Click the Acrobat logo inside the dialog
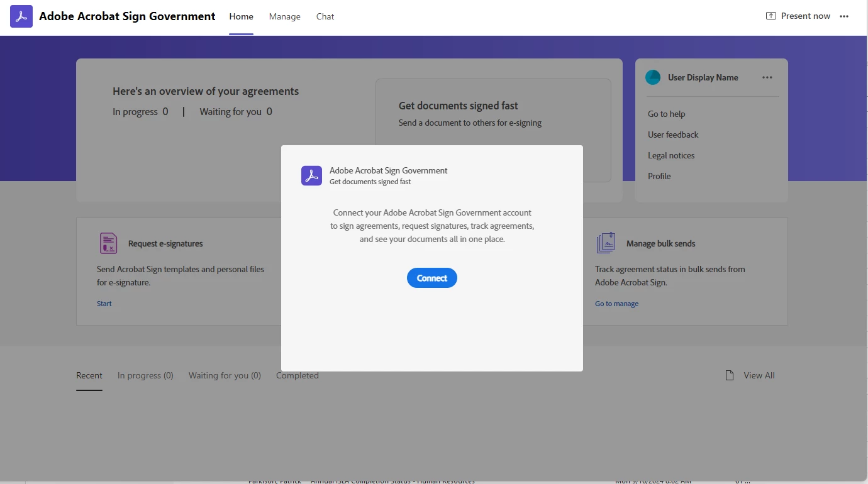This screenshot has width=868, height=484. coord(312,176)
